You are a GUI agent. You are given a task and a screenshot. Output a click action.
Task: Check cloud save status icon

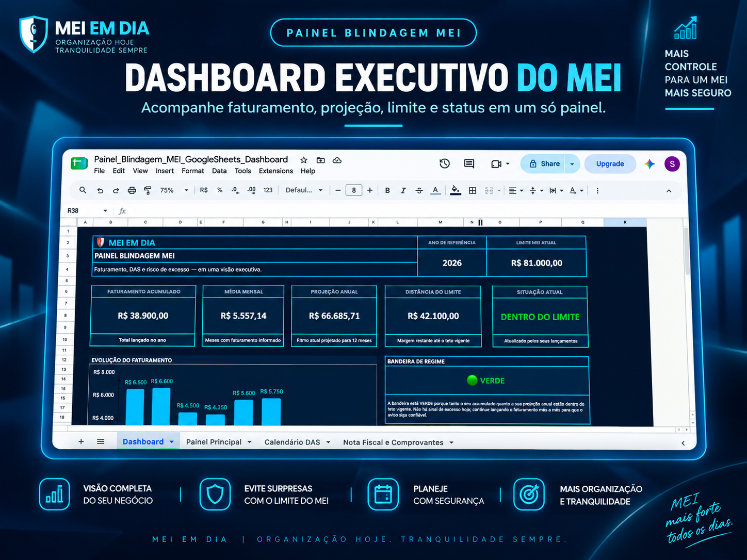pos(337,160)
